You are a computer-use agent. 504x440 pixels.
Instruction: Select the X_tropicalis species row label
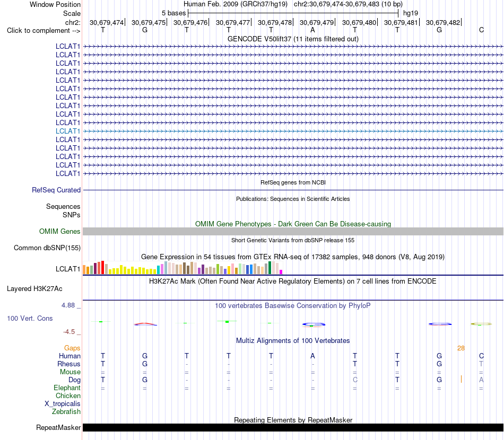tap(63, 404)
